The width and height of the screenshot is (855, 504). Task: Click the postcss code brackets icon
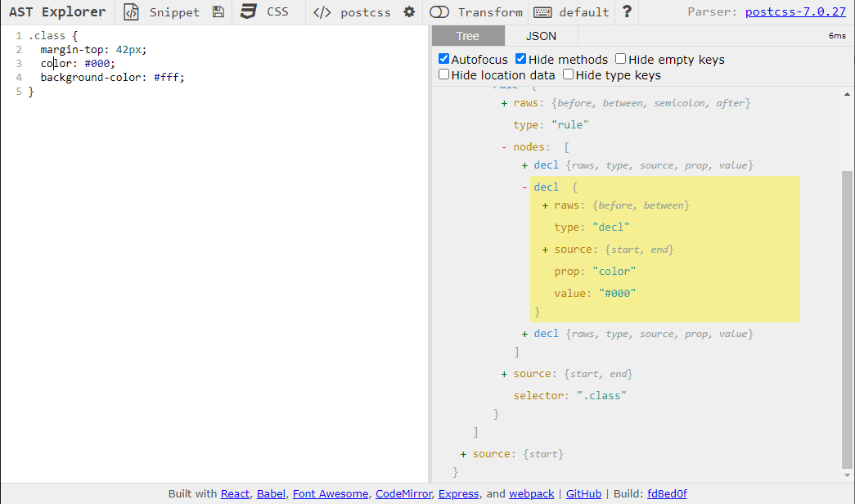tap(322, 12)
